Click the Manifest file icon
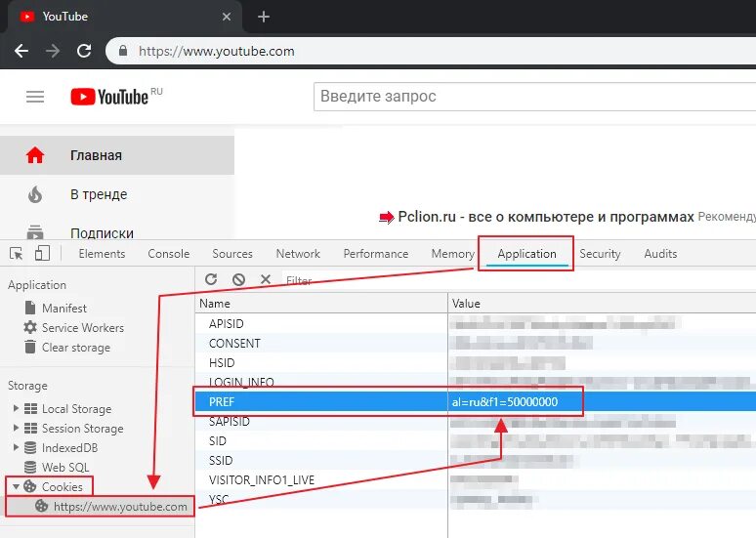 [30, 308]
